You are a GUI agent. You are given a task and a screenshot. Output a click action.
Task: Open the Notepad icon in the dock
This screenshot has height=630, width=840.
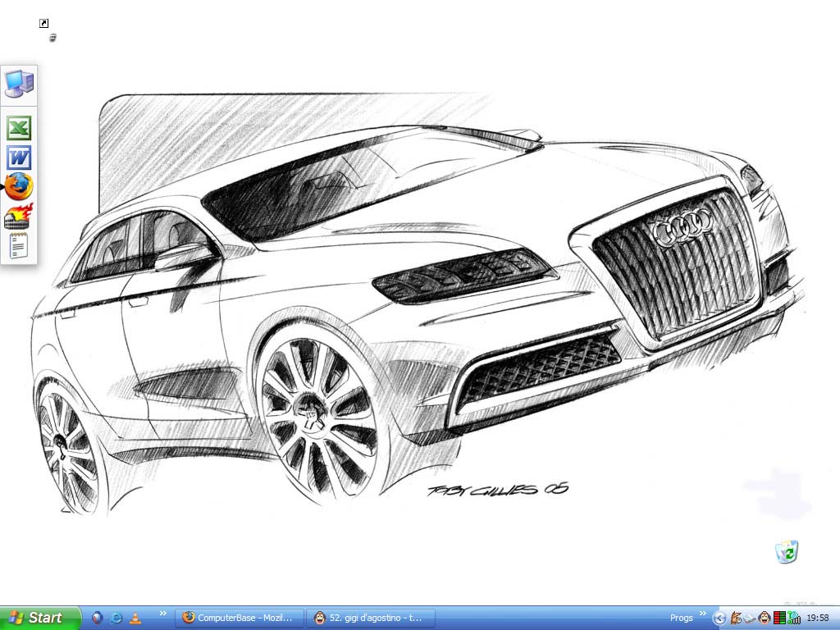(20, 246)
